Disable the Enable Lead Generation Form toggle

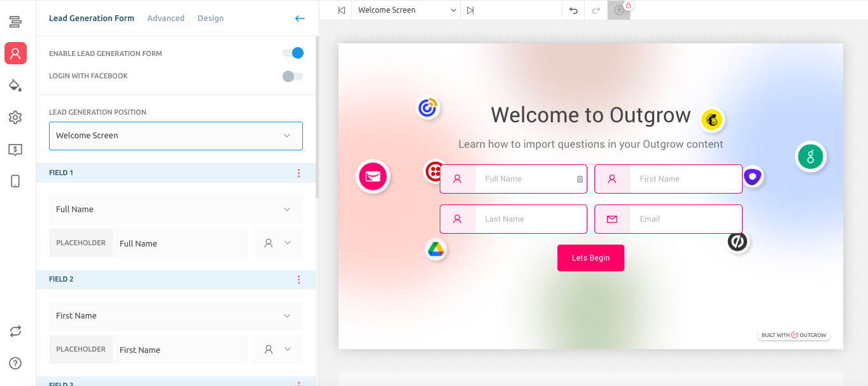click(x=293, y=54)
